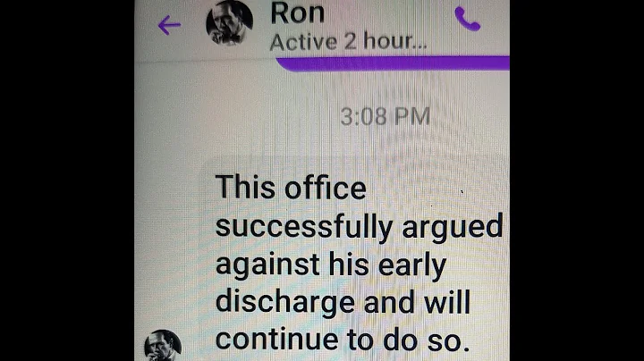Click the word 'early' in the message
Viewport: 644px width, 361px height.
tap(412, 265)
